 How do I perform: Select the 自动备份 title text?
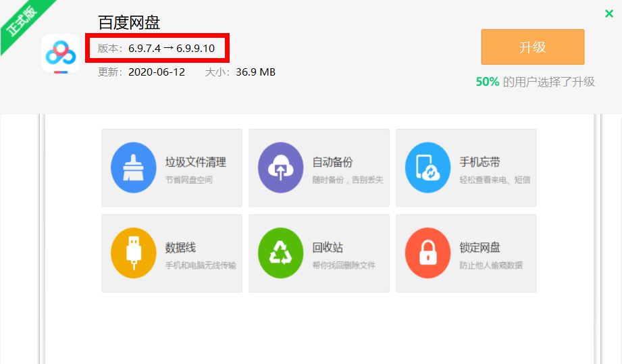[x=332, y=162]
